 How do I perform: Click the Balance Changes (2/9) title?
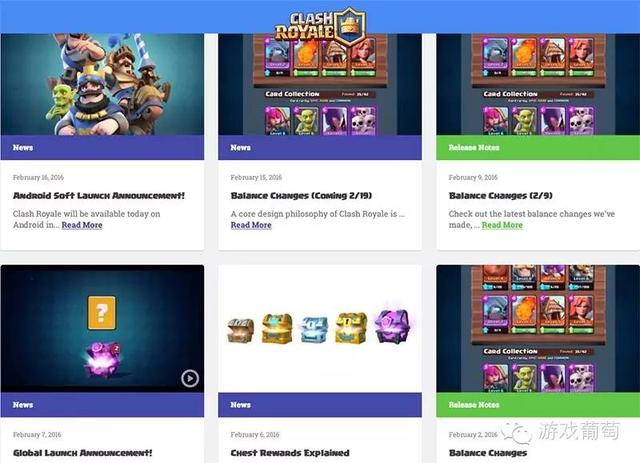pos(500,196)
